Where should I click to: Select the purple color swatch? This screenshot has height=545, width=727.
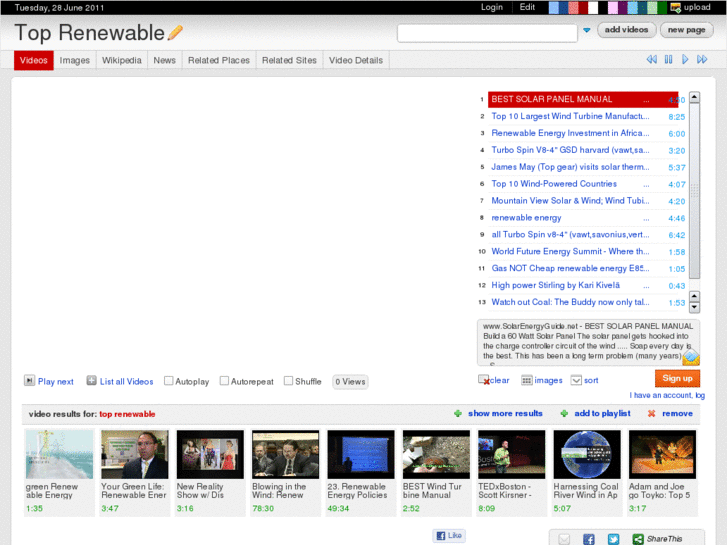(622, 7)
